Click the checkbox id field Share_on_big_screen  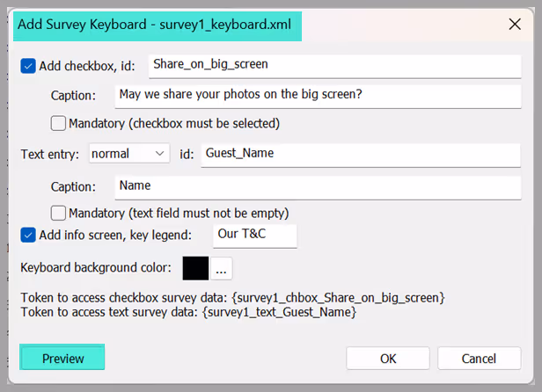pyautogui.click(x=334, y=66)
